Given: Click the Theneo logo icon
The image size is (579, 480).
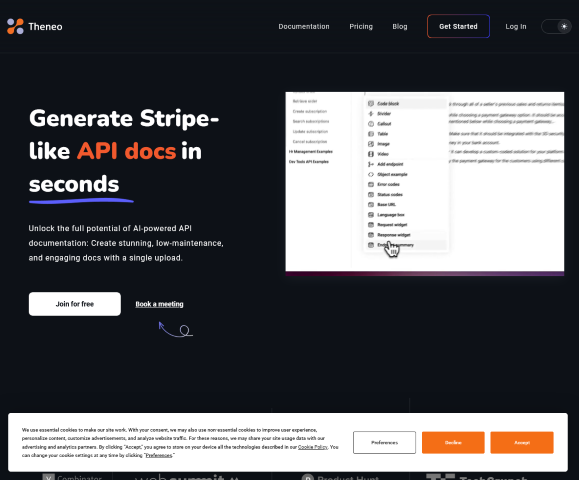Looking at the screenshot, I should (x=15, y=27).
